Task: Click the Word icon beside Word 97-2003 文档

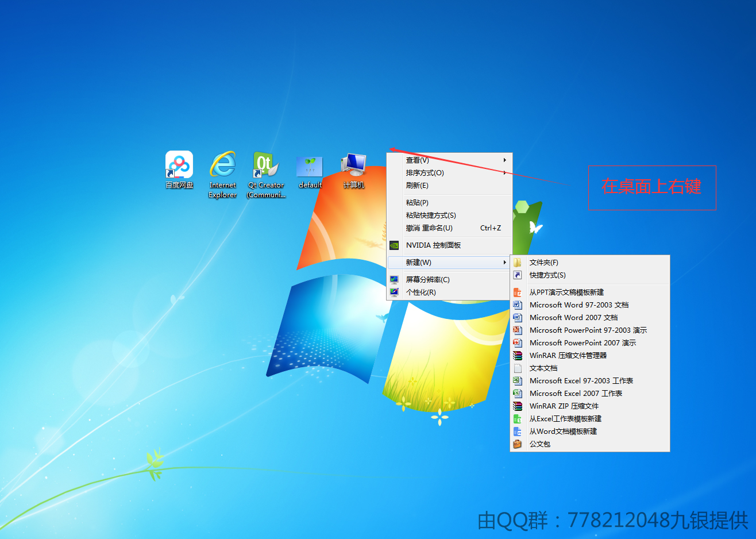Action: 518,305
